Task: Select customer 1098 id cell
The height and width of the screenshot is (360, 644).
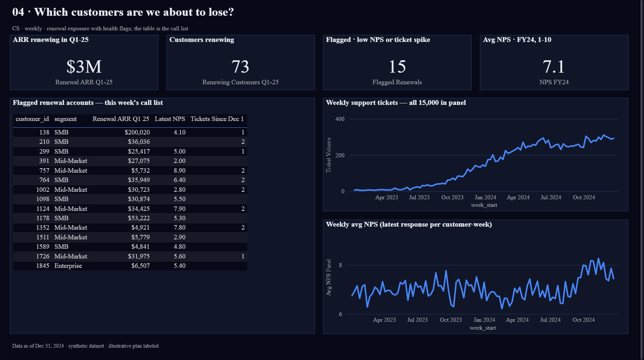Action: pyautogui.click(x=43, y=199)
